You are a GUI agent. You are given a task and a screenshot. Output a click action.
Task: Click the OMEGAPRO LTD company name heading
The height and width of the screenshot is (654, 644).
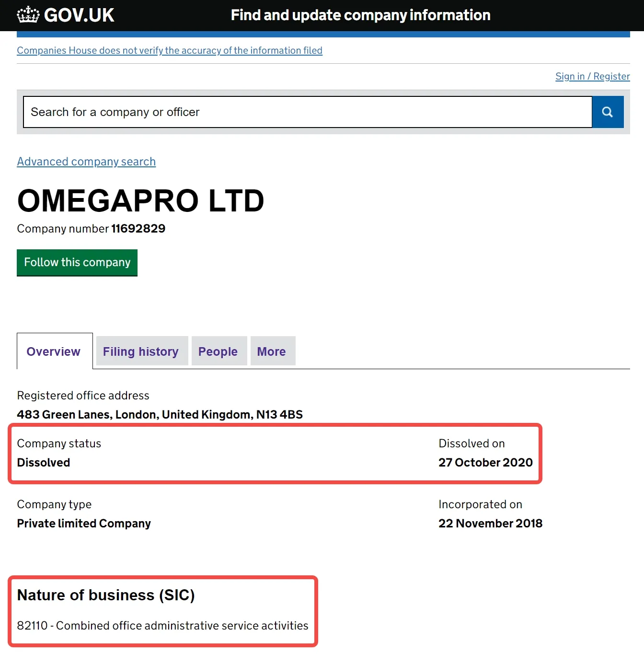(140, 200)
